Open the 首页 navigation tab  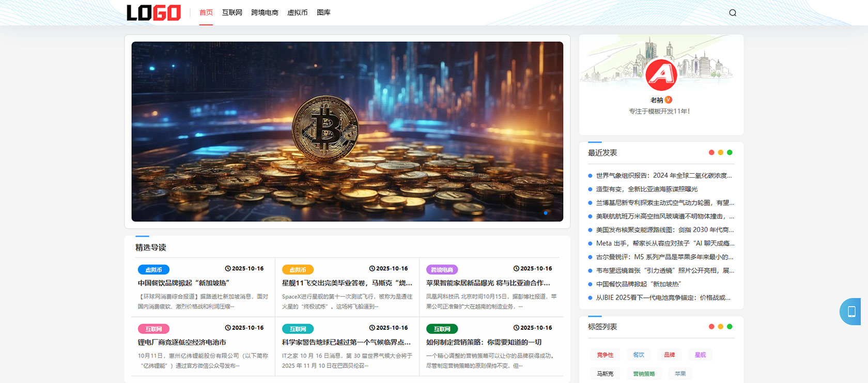206,12
